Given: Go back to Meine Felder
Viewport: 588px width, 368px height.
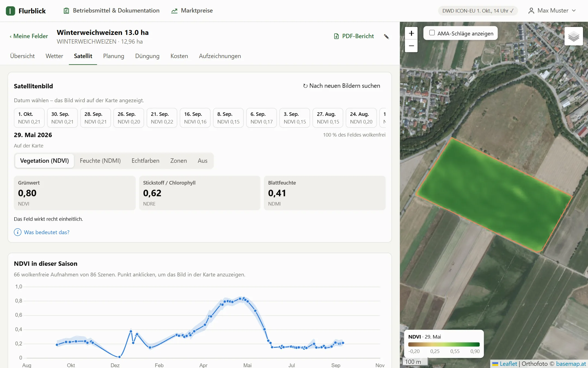Looking at the screenshot, I should click(x=29, y=36).
